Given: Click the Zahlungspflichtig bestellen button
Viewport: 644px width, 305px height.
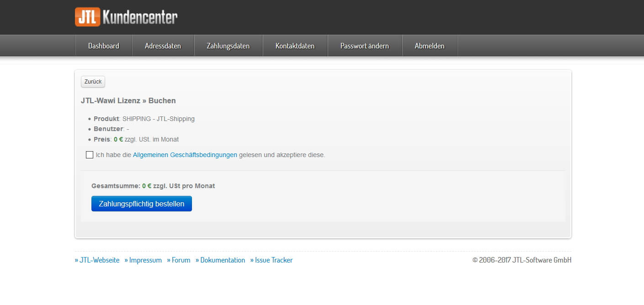Looking at the screenshot, I should click(x=142, y=204).
